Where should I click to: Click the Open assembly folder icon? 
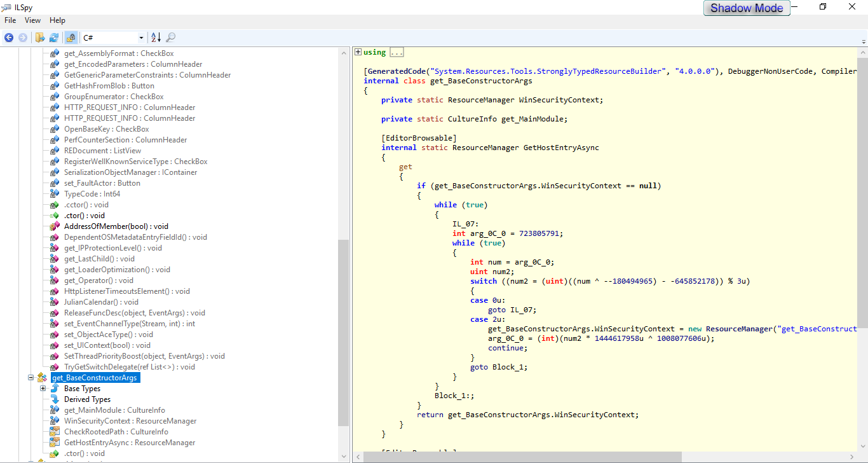[40, 38]
